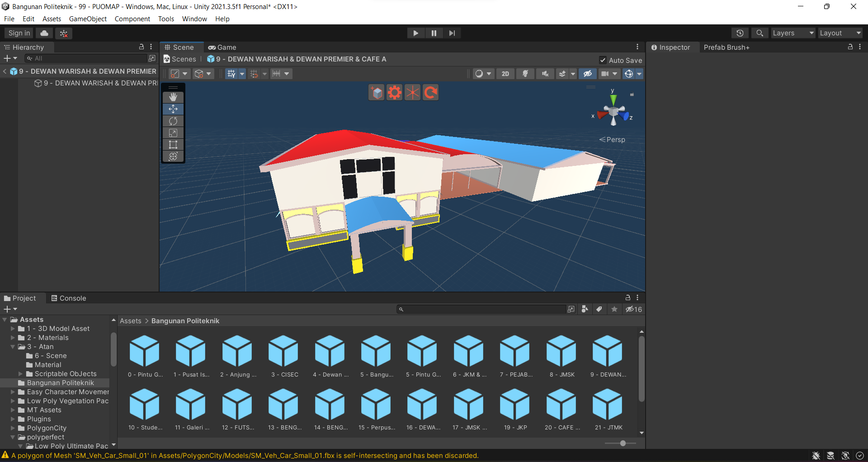Open the Layout dropdown
This screenshot has height=462, width=868.
840,33
